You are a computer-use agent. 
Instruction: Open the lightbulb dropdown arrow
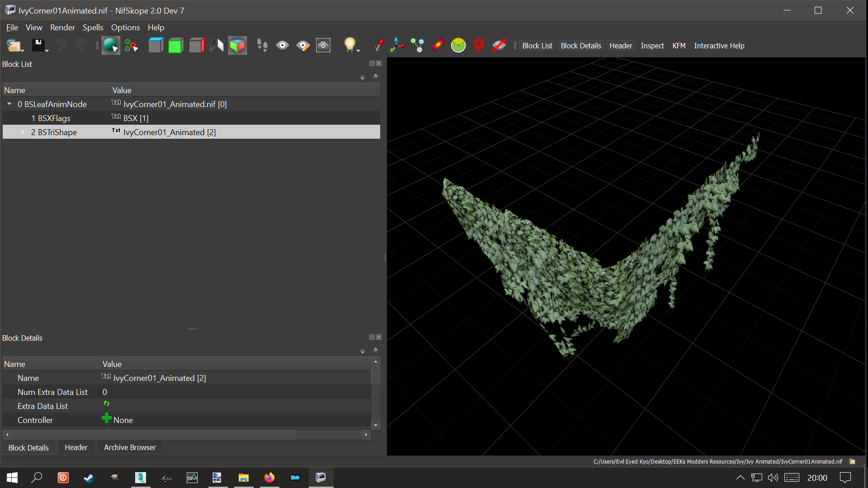359,51
